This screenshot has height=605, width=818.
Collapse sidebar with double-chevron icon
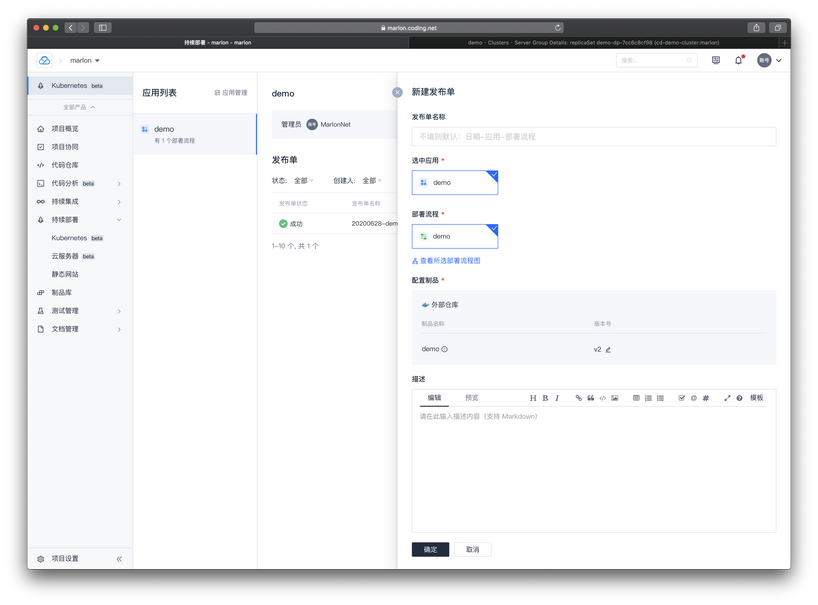[x=119, y=559]
